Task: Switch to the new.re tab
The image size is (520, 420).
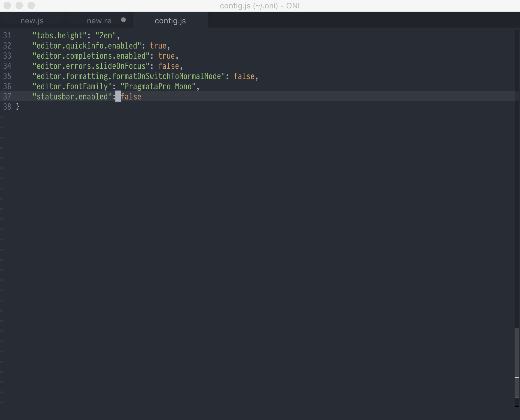Action: [x=99, y=20]
